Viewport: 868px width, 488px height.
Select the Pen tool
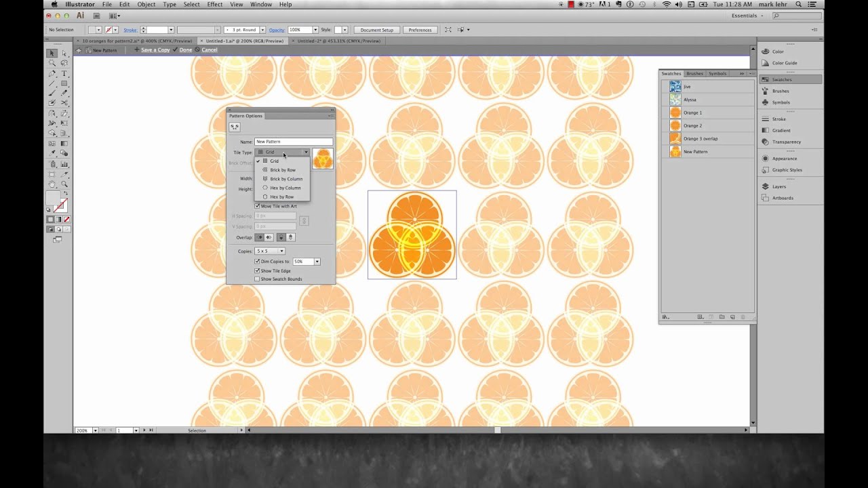click(x=52, y=73)
